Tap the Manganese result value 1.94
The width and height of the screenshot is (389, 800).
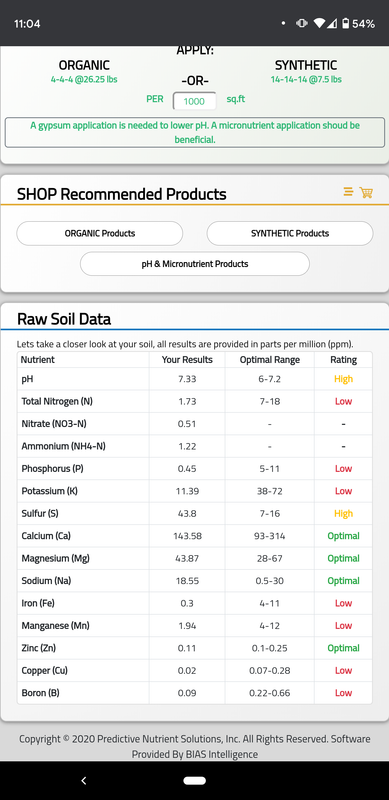coord(187,626)
